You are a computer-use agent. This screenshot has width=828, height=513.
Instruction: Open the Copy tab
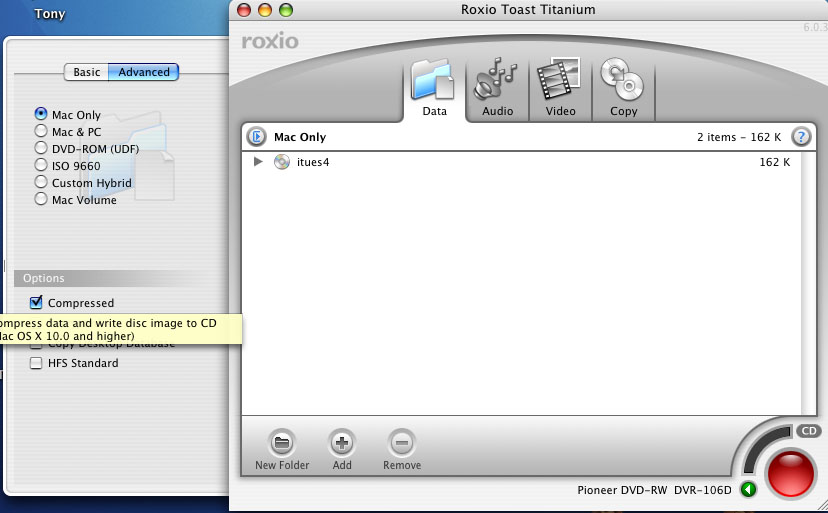[x=623, y=89]
